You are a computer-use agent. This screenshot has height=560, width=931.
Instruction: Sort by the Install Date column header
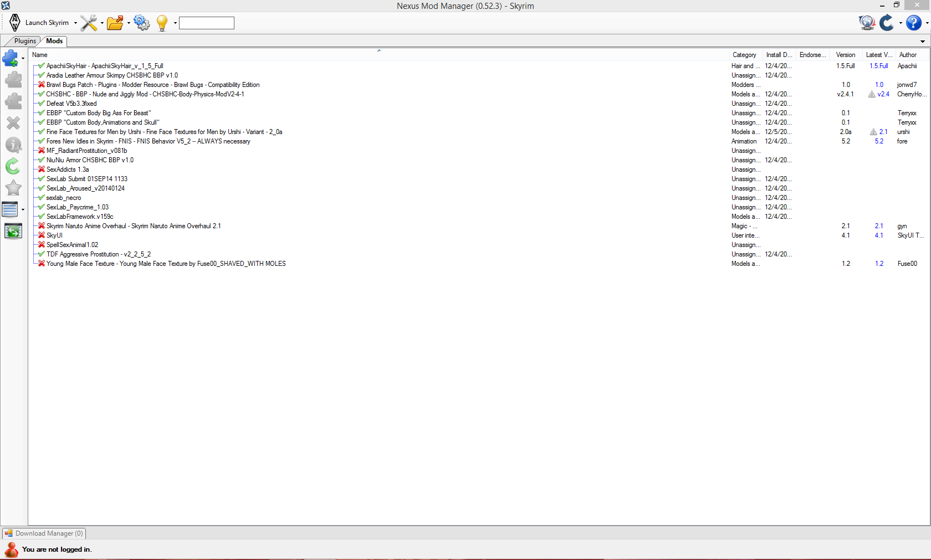[779, 55]
